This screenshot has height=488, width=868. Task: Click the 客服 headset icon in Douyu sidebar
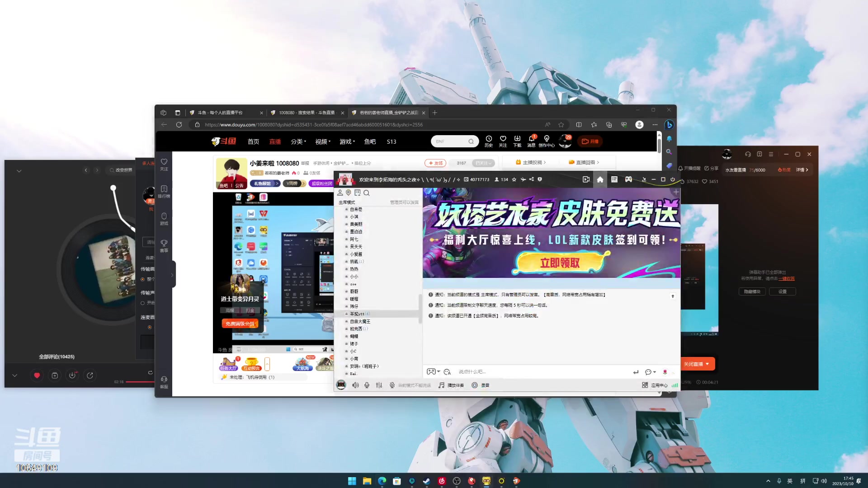pos(164,382)
